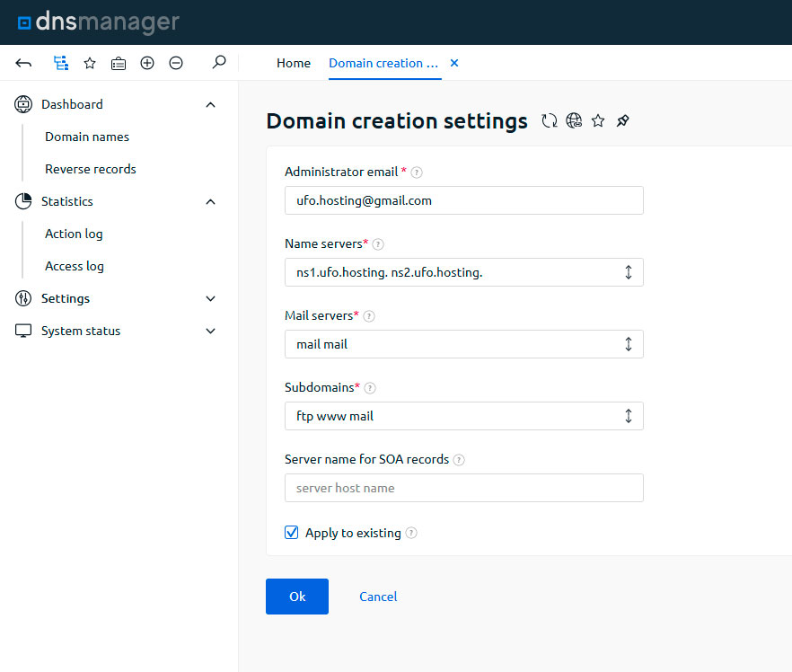Viewport: 792px width, 672px height.
Task: Close the Domain creation tab
Action: pos(453,63)
